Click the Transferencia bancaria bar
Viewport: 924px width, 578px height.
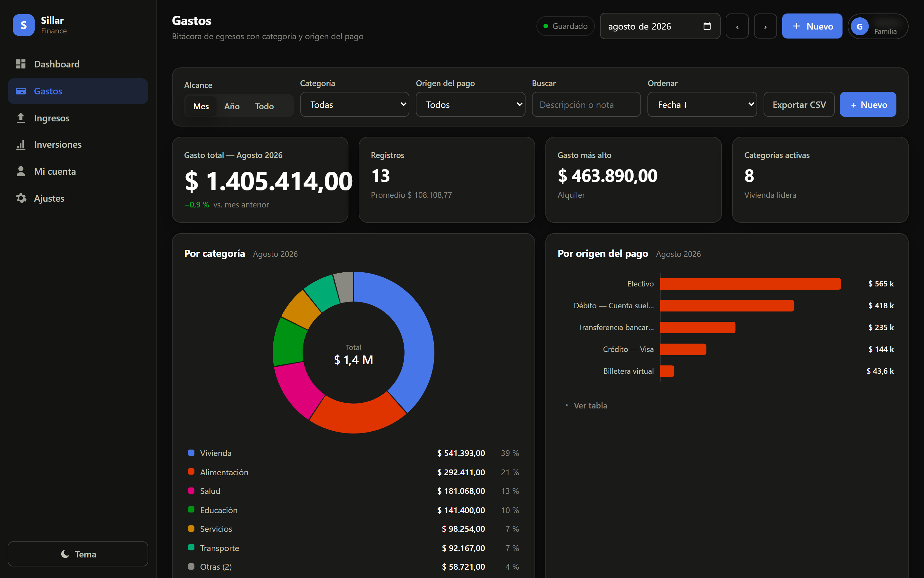pyautogui.click(x=697, y=327)
